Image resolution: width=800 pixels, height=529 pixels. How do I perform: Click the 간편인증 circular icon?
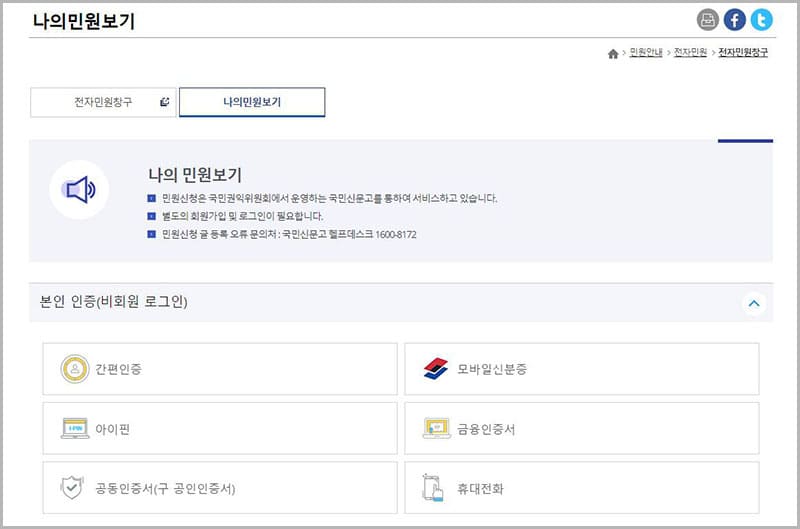(75, 369)
